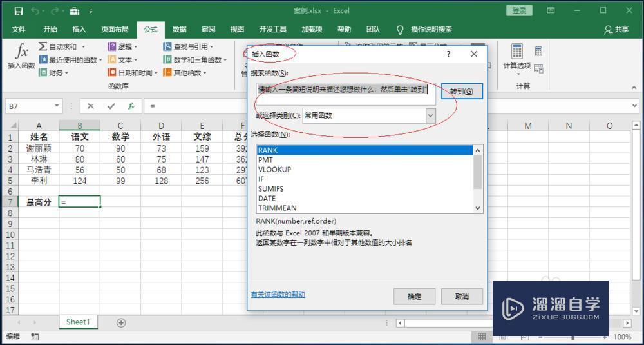This screenshot has height=345, width=644.
Task: Open Customize Quick Access Toolbar dropdown
Action: pyautogui.click(x=91, y=11)
